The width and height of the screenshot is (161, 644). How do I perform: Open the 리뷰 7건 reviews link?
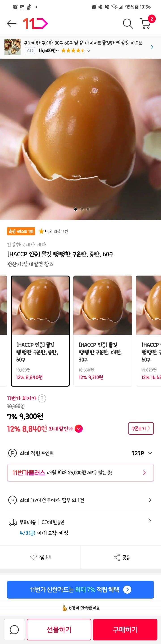[61, 231]
